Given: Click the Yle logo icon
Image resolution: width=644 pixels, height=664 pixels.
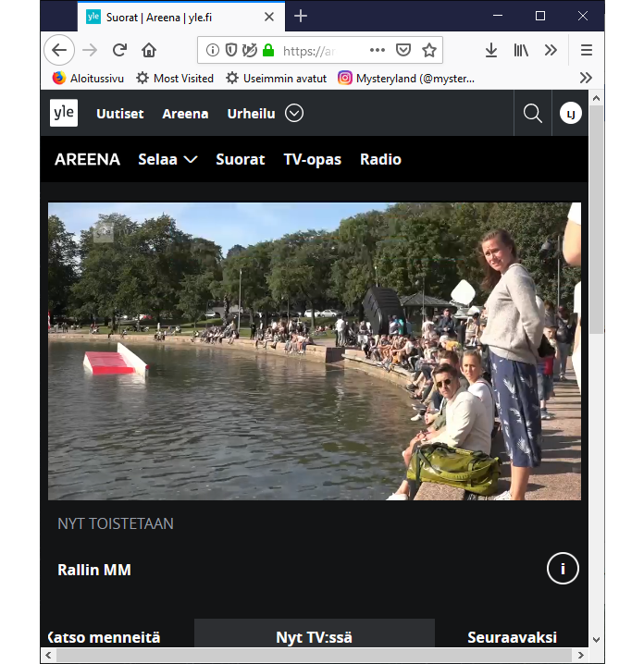Looking at the screenshot, I should pos(64,113).
